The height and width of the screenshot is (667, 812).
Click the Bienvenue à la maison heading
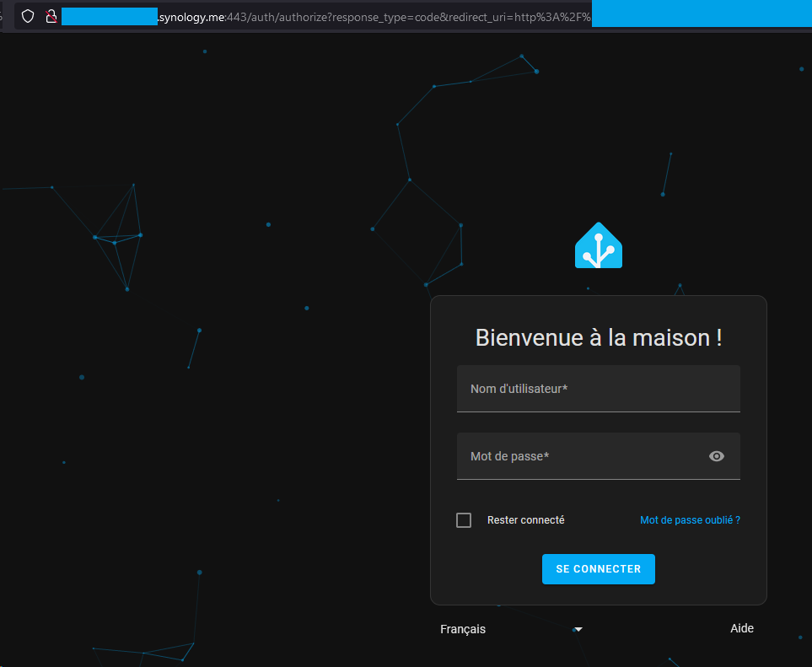pos(598,337)
